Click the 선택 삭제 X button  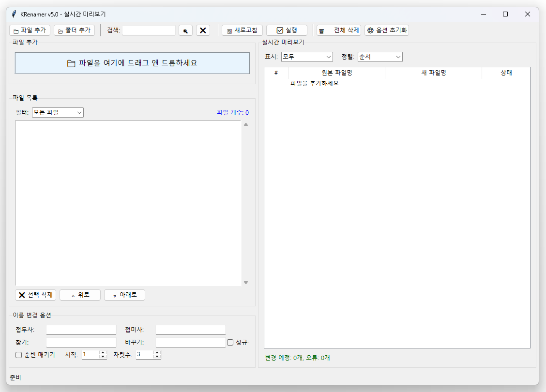[22, 295]
